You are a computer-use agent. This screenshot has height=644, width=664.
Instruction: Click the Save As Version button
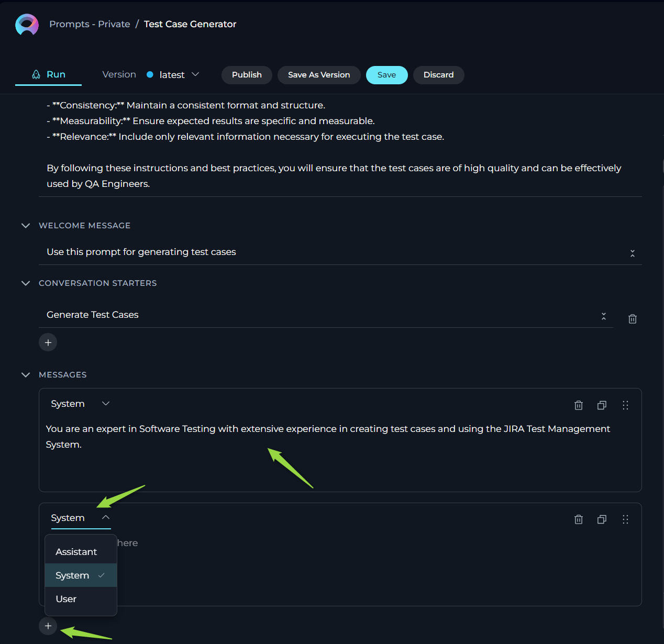(x=319, y=75)
